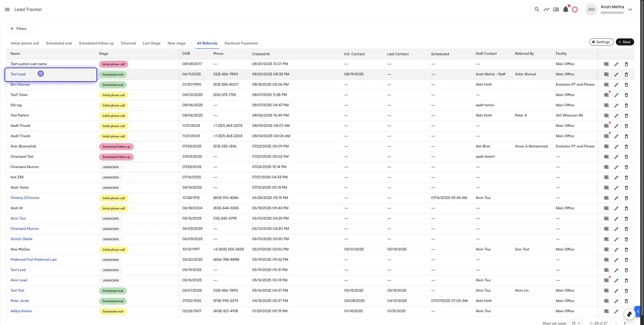Open the comments icon for Ben Nienow's row
Viewport: 644px width, 325px height.
[x=606, y=84]
